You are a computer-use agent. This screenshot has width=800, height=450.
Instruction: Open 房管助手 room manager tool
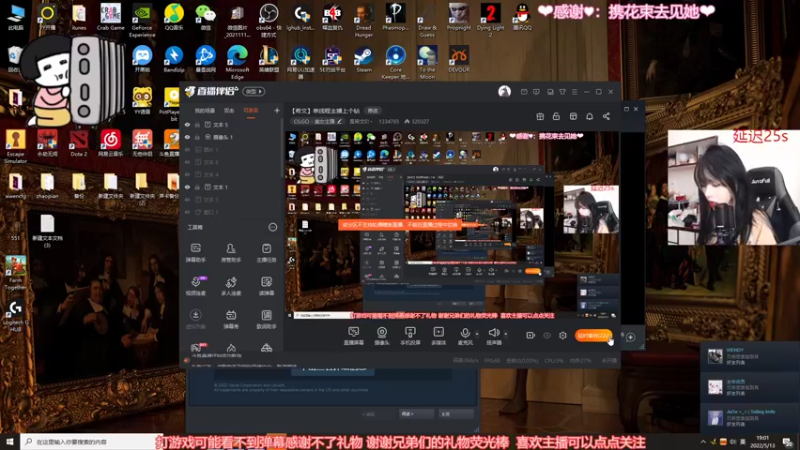[x=231, y=253]
